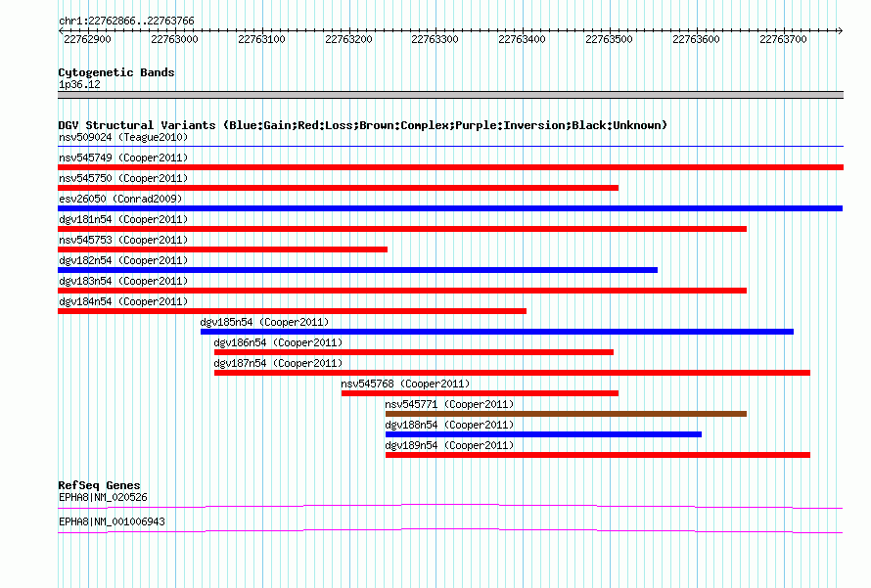871x588 pixels.
Task: Click ruler position 22763000
Action: [x=174, y=39]
